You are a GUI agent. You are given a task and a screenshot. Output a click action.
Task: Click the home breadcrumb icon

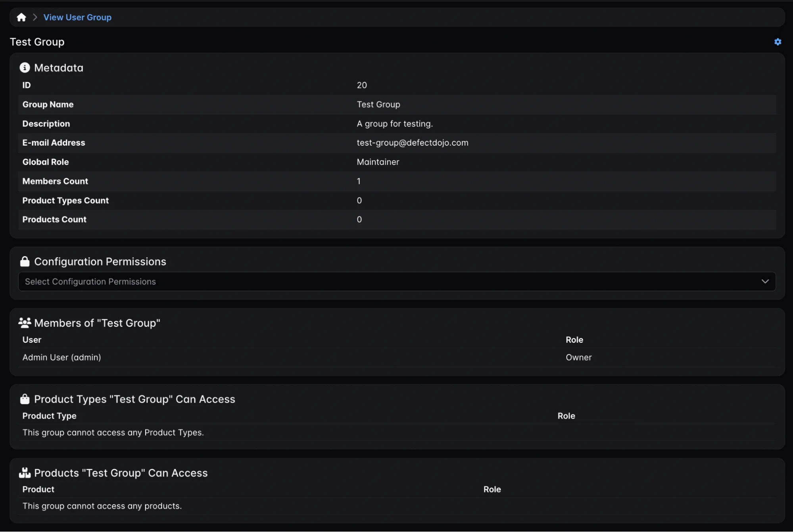[21, 17]
